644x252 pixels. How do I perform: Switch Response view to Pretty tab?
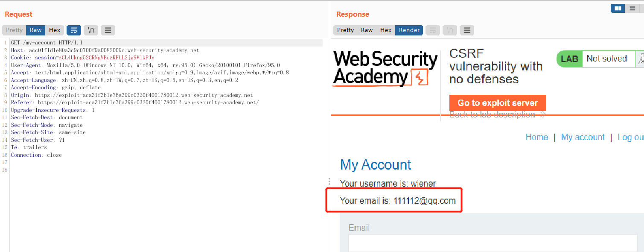345,30
